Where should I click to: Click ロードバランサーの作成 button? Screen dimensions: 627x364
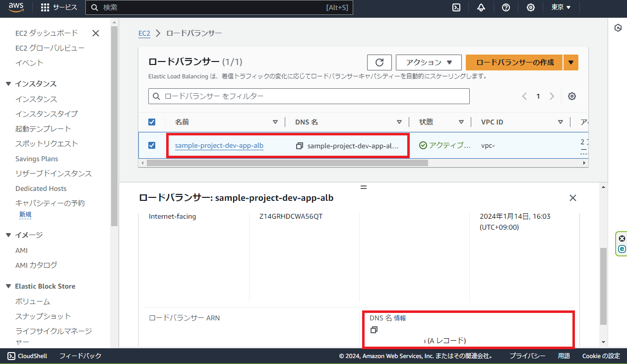tap(515, 62)
